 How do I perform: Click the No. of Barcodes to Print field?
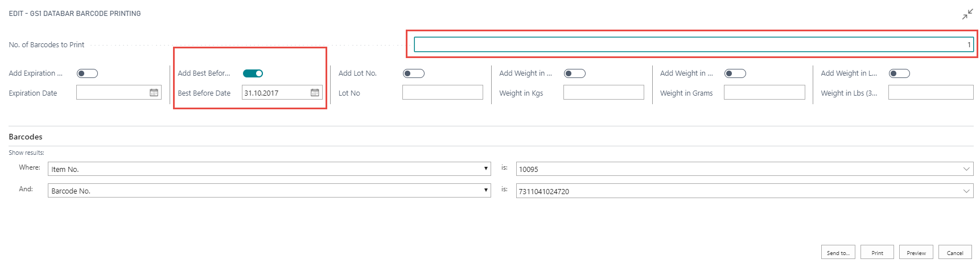coord(693,44)
